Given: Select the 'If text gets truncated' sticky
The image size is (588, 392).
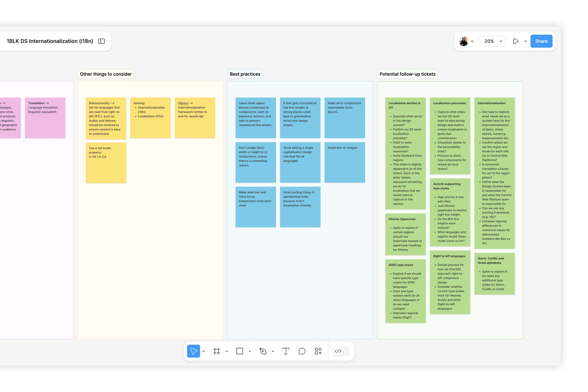Looking at the screenshot, I should click(x=300, y=118).
